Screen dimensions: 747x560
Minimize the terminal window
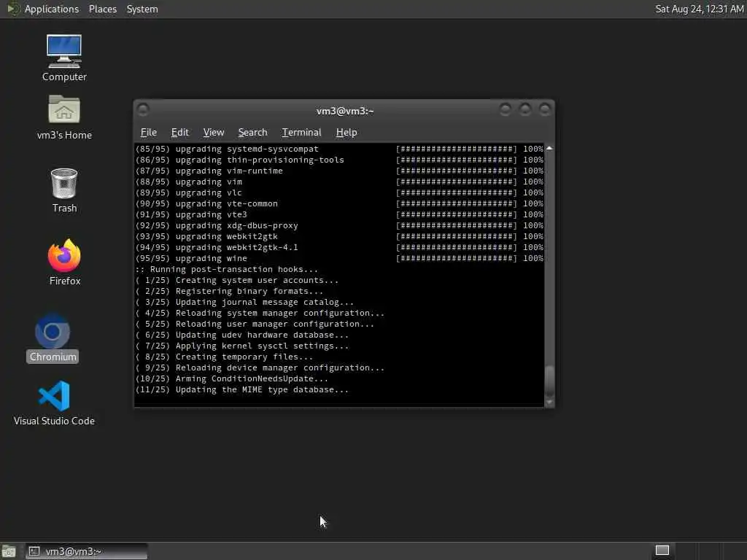[x=505, y=110]
